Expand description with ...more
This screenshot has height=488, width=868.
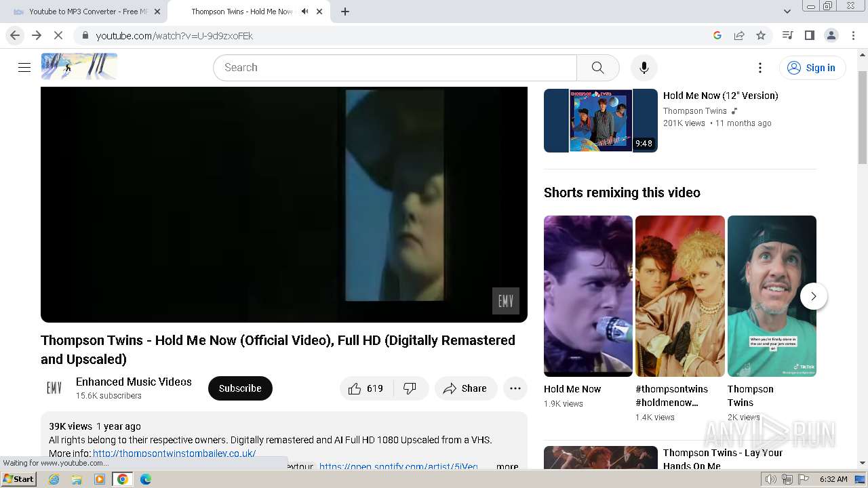507,466
